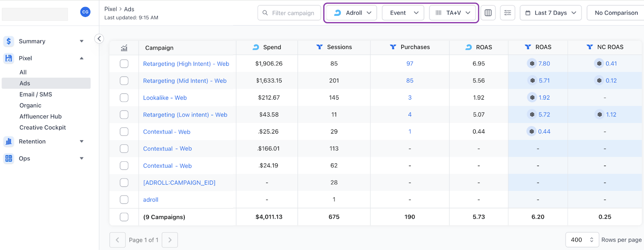Type in the Filter campaign search field
Image resolution: width=644 pixels, height=250 pixels.
point(293,13)
